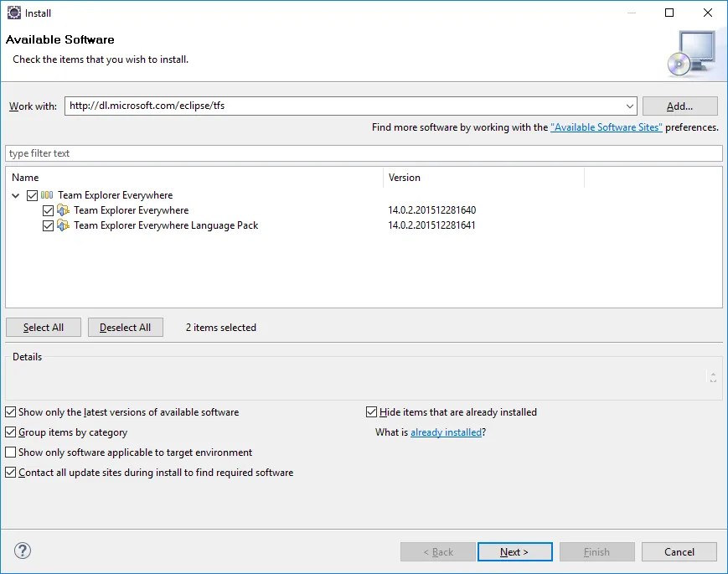The image size is (728, 574).
Task: Click the Cancel button
Action: (679, 551)
